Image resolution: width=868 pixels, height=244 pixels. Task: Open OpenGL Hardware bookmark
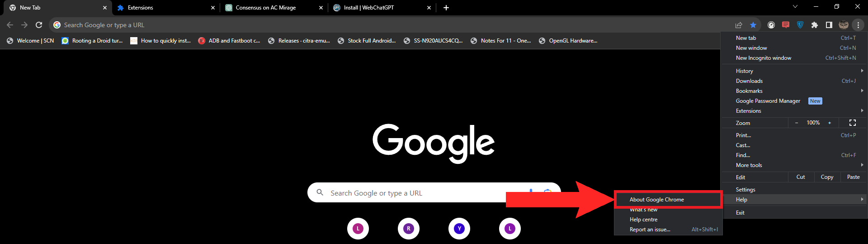click(x=568, y=41)
